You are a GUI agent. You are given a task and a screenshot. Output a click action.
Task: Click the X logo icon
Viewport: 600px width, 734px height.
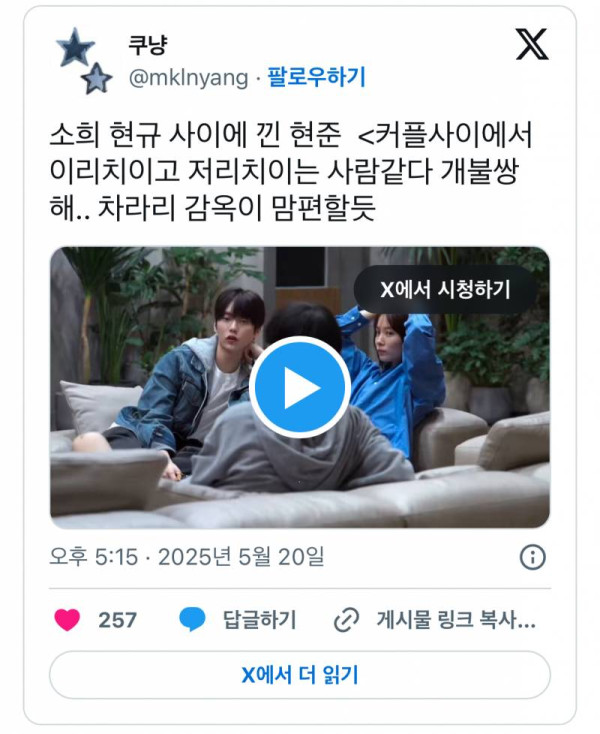tap(532, 44)
